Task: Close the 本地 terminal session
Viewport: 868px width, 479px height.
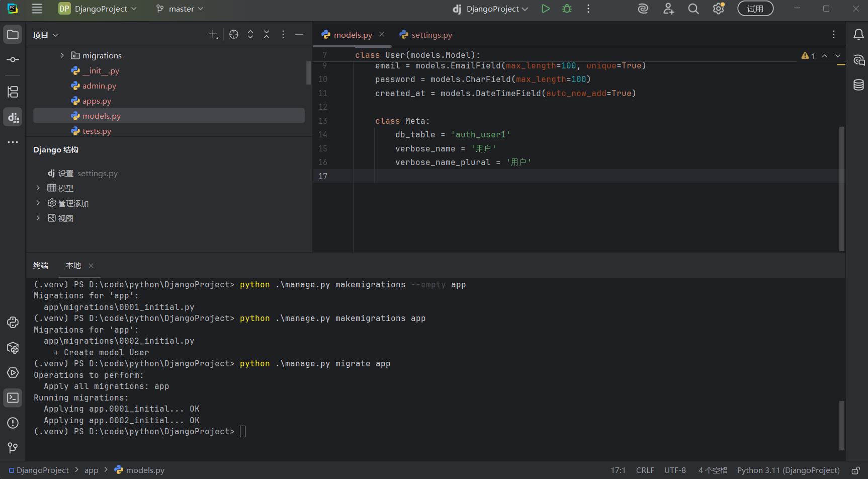Action: [91, 266]
